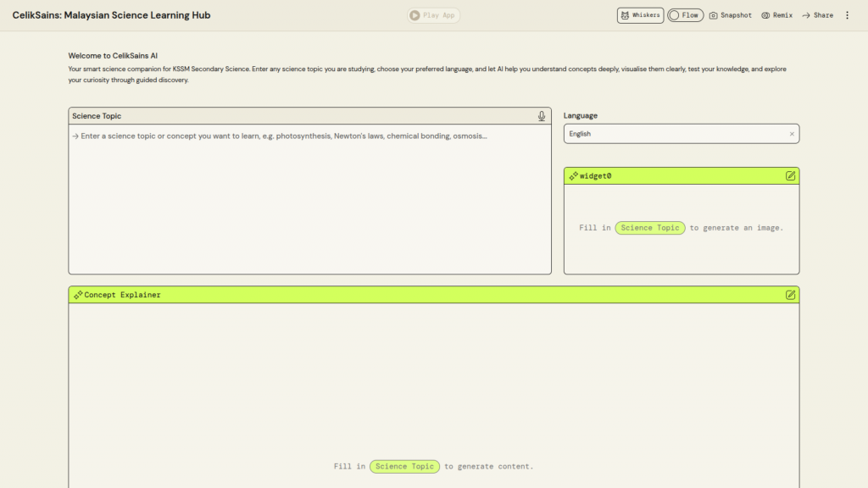This screenshot has width=868, height=488.
Task: Toggle the Flow switch
Action: click(676, 15)
